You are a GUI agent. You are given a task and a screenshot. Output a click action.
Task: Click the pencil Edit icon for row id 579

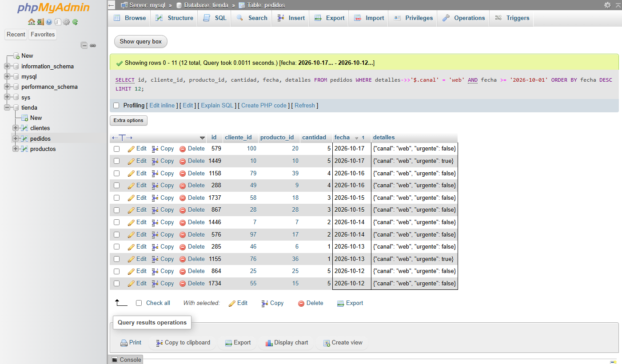click(x=131, y=149)
